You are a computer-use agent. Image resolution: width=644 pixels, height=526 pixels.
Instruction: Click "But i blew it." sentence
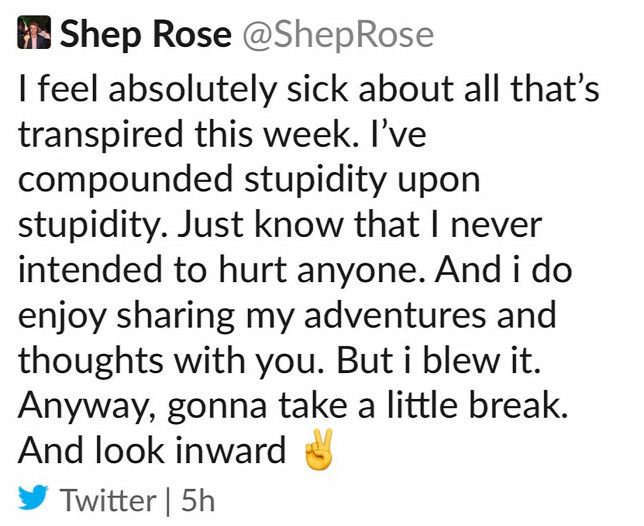(x=439, y=360)
